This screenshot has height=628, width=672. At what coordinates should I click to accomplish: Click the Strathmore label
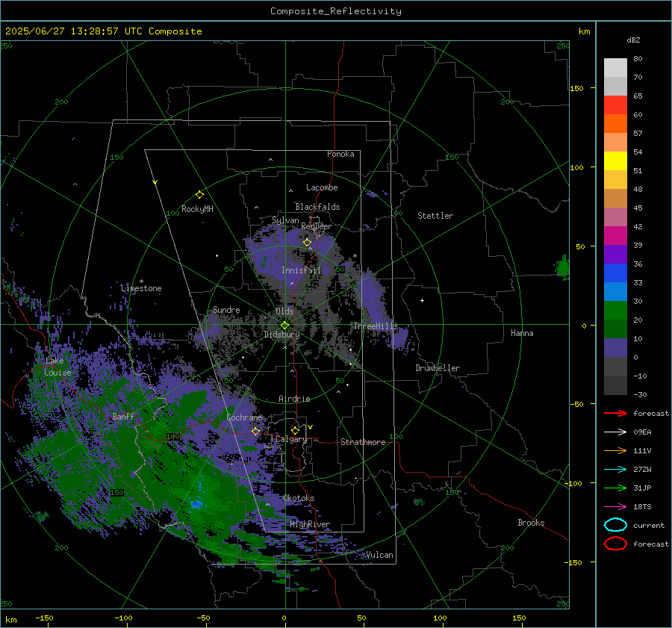click(x=363, y=442)
